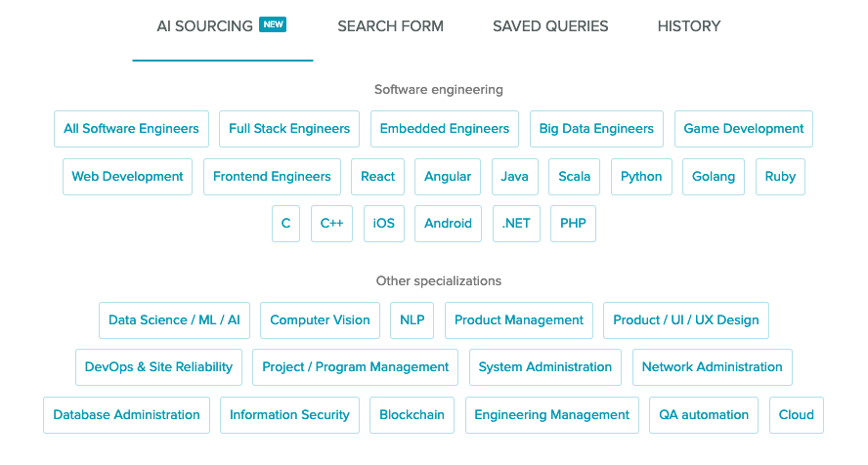Pick the Golang category
Image resolution: width=868 pixels, height=465 pixels.
[x=714, y=177]
